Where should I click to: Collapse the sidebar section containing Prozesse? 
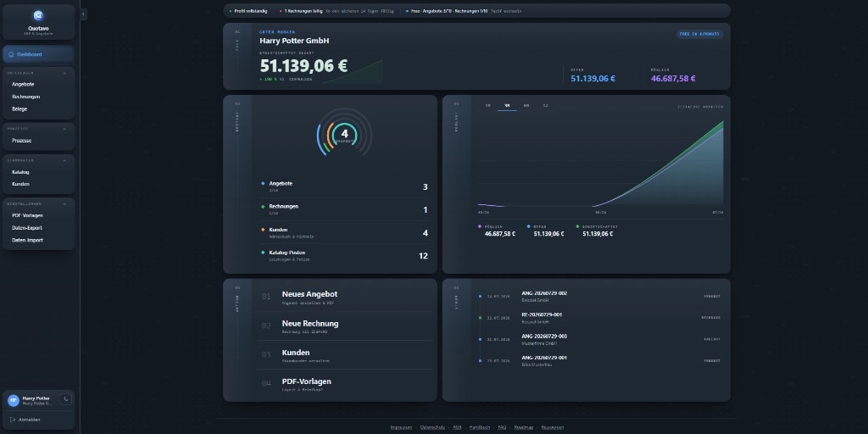tap(64, 129)
